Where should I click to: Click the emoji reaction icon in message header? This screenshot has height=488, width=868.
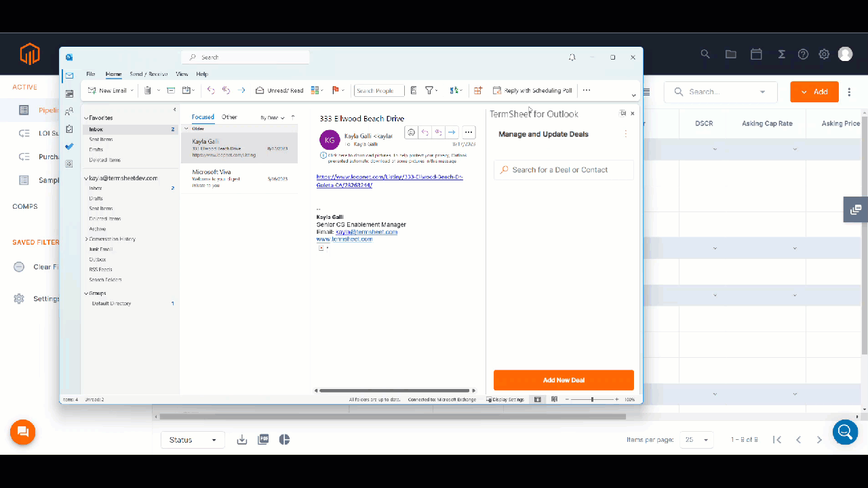[x=411, y=132]
